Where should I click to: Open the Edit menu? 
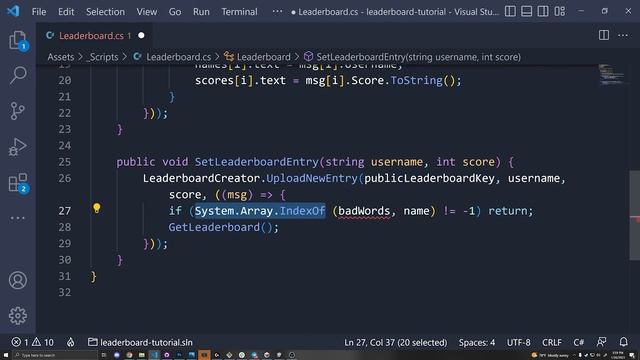[66, 11]
